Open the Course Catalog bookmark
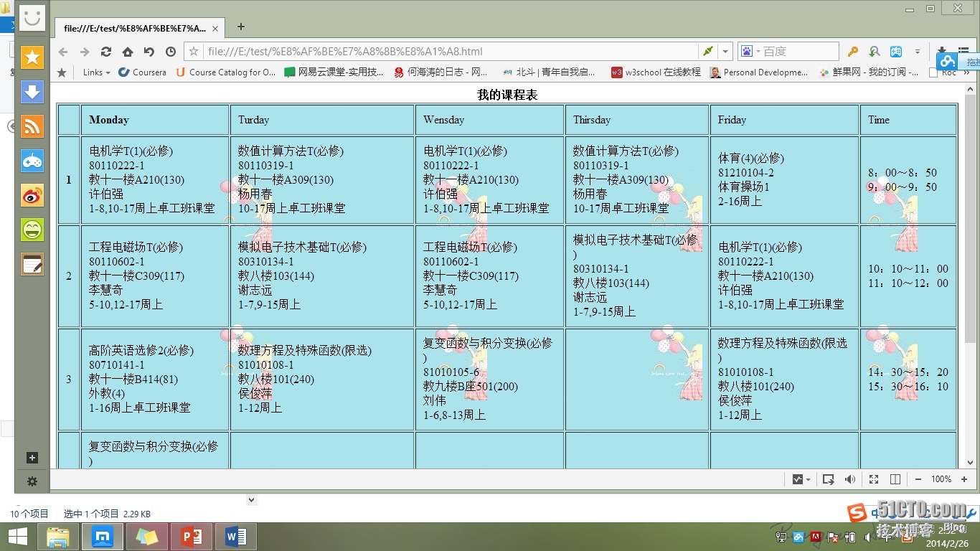Viewport: 980px width, 551px height. 225,72
